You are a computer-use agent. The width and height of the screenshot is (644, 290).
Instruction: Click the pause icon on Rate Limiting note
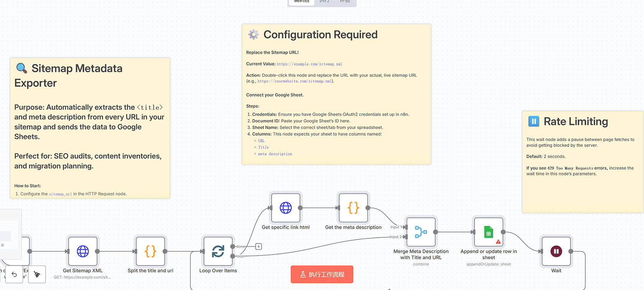[x=534, y=121]
